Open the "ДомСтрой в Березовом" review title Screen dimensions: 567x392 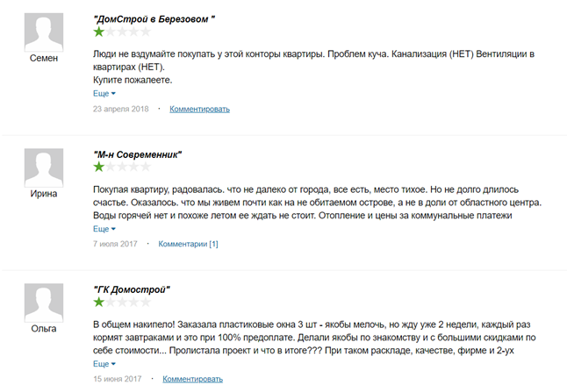coord(154,19)
